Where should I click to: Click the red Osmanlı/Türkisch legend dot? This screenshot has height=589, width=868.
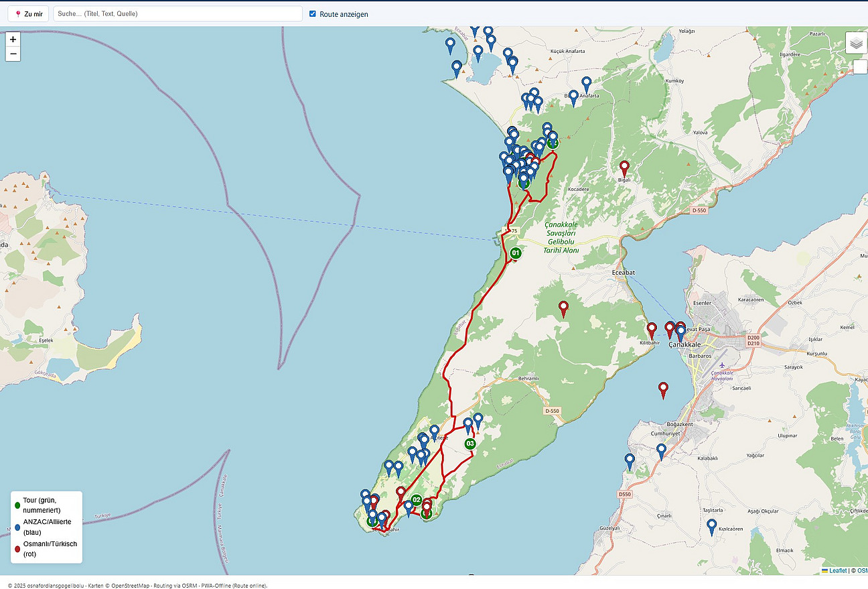[x=17, y=549]
